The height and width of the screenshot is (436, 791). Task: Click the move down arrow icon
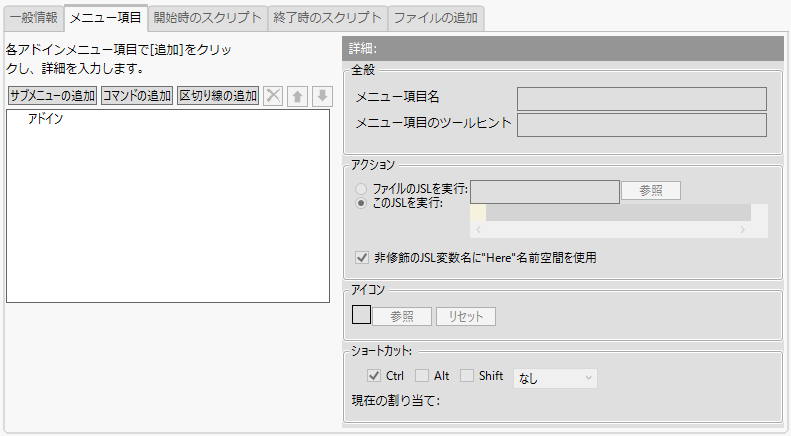click(x=321, y=96)
